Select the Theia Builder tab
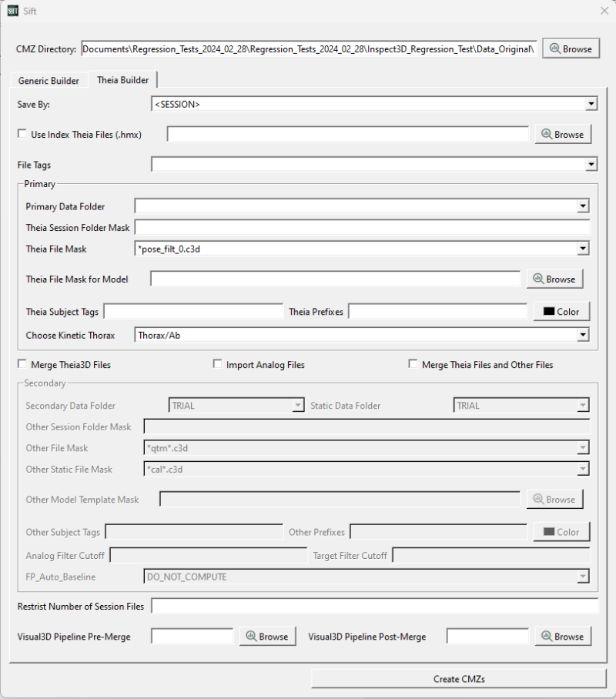 point(122,80)
